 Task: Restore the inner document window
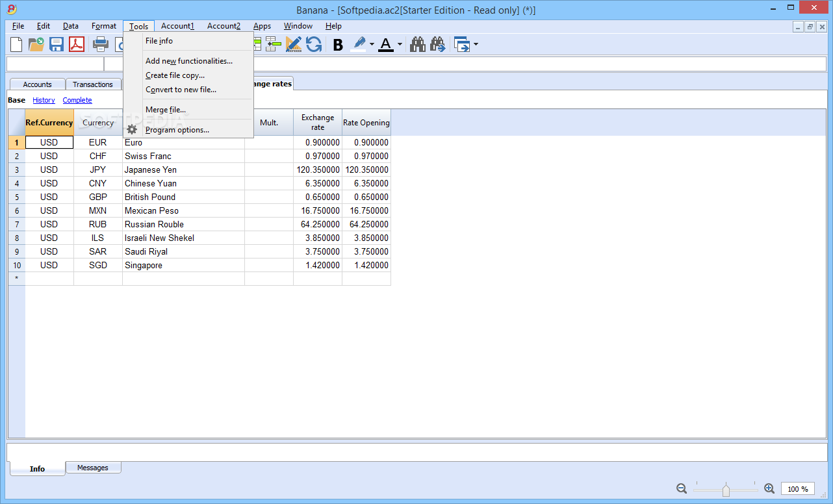pos(810,27)
